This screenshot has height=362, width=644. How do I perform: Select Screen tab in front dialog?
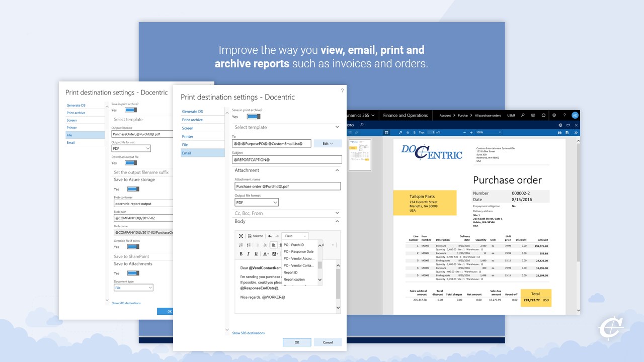coord(203,128)
